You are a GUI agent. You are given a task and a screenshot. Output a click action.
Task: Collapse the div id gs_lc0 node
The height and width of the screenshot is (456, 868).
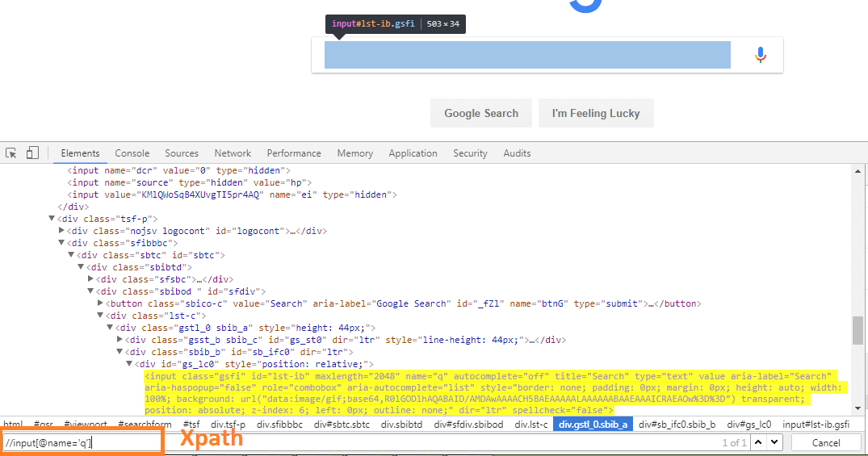[x=129, y=363]
